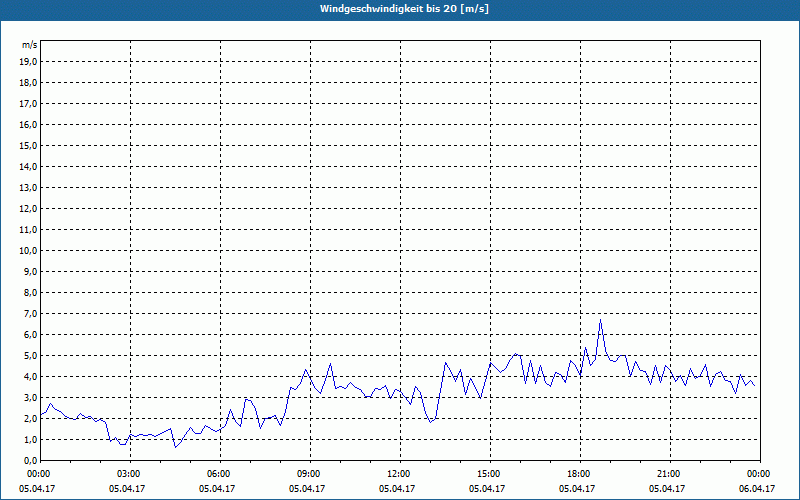
Task: Click the 06.04.17 date label
Action: (757, 488)
